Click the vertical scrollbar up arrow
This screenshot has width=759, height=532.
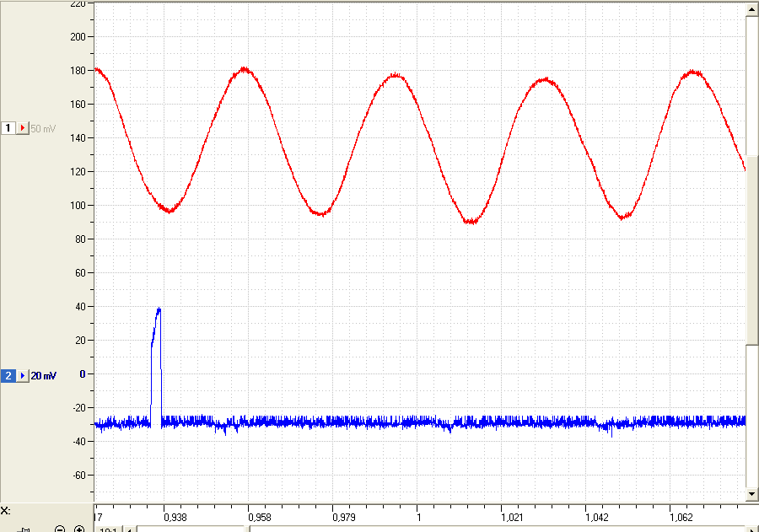[751, 9]
